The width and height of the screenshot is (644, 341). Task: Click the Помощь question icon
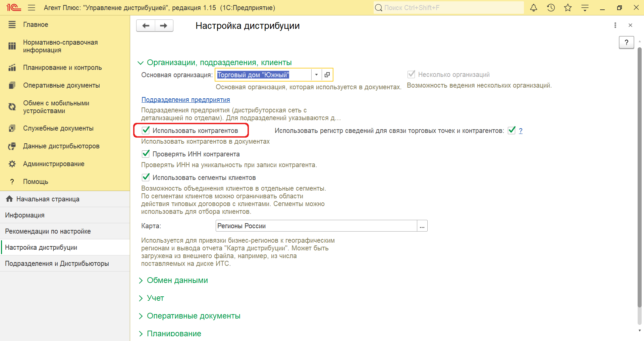12,182
